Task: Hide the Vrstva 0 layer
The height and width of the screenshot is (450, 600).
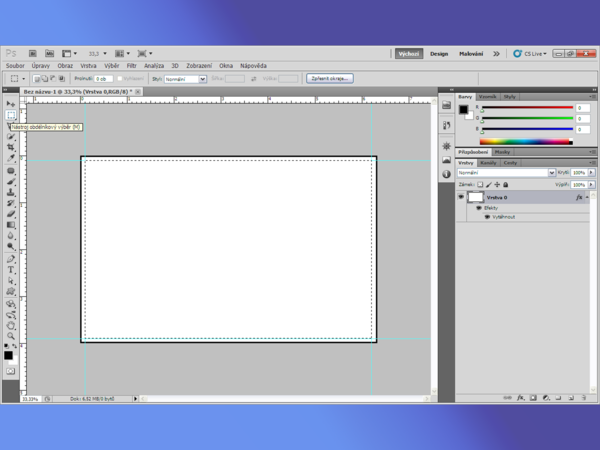Action: pyautogui.click(x=461, y=197)
